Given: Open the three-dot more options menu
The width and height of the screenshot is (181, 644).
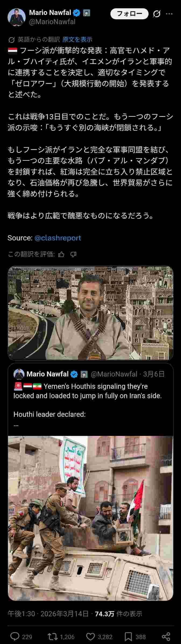Looking at the screenshot, I should [169, 14].
